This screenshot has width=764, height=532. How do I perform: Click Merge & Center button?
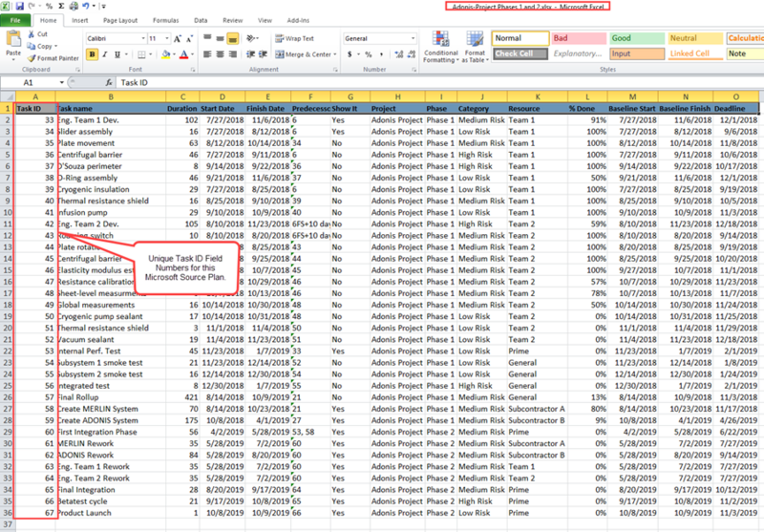tap(306, 54)
